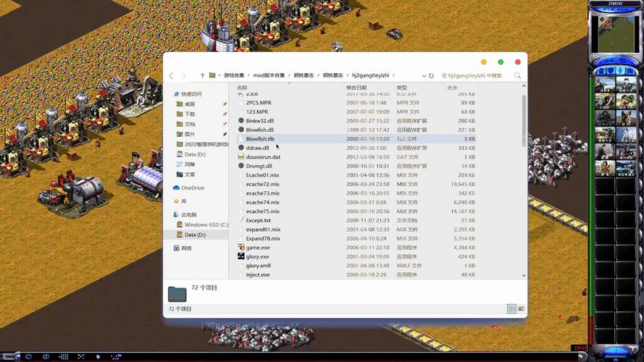Switch to details view layout toggle
Screen dimensions: 644x362
click(x=511, y=309)
